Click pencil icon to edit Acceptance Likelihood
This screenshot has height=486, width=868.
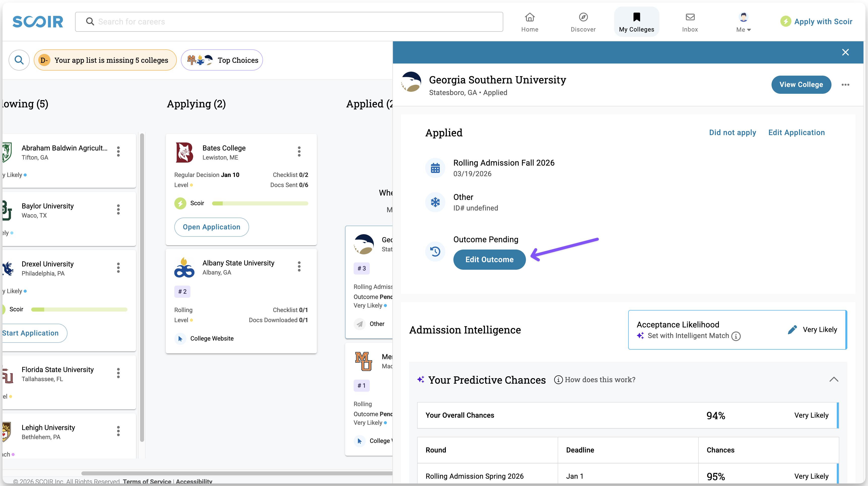point(792,329)
